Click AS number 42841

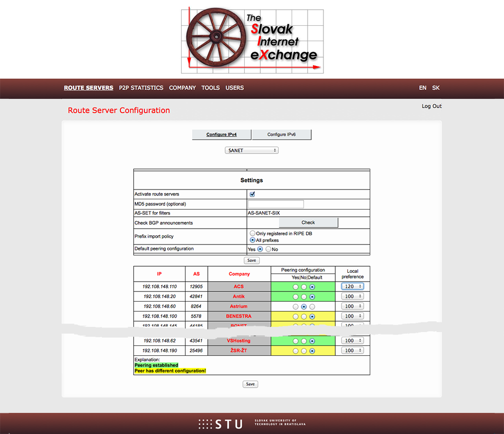pyautogui.click(x=196, y=297)
